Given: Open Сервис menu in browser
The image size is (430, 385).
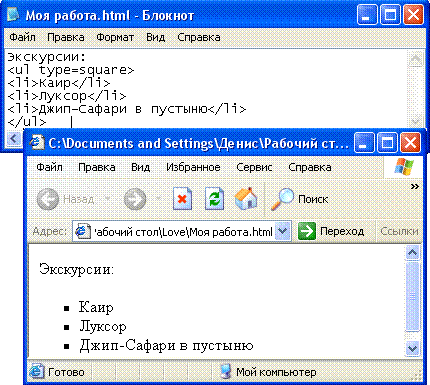Looking at the screenshot, I should 254,167.
